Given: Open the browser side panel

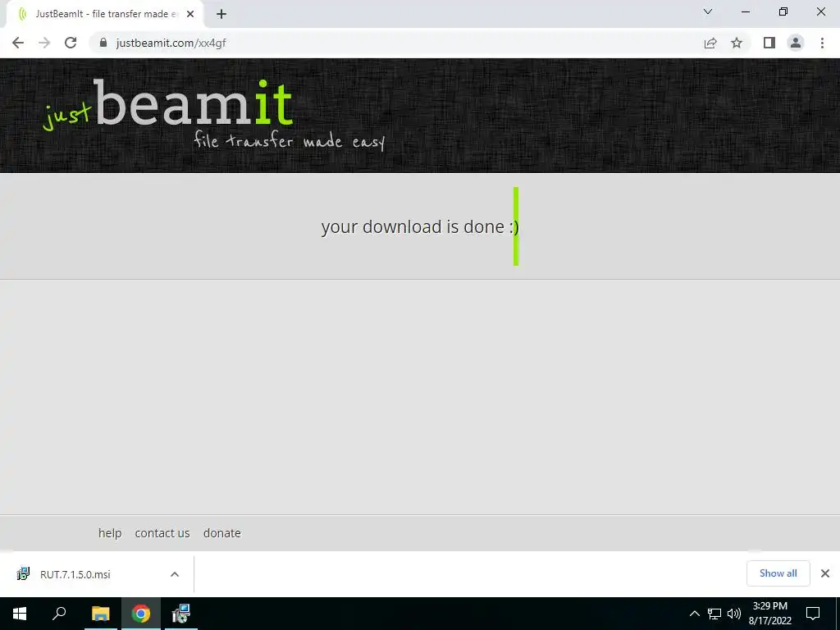Looking at the screenshot, I should click(x=769, y=43).
